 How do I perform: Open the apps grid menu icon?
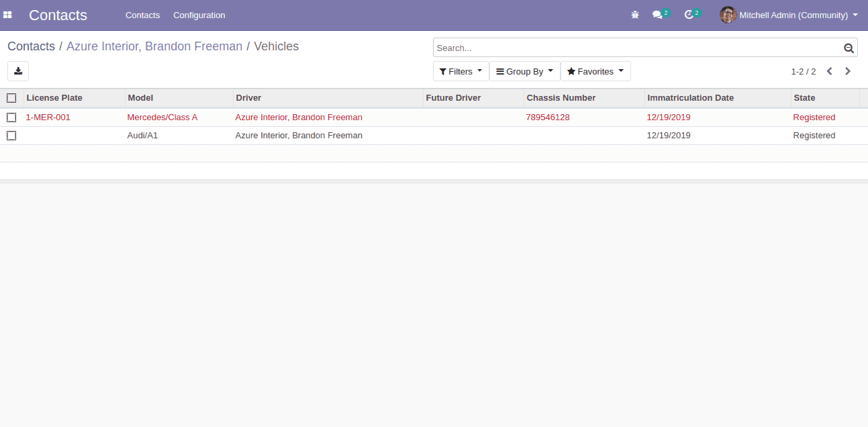tap(7, 15)
